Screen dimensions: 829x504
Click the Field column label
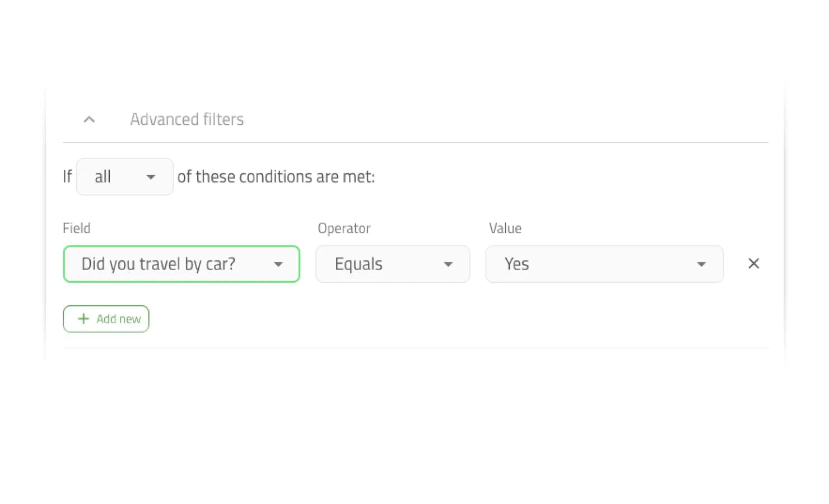[x=77, y=228]
